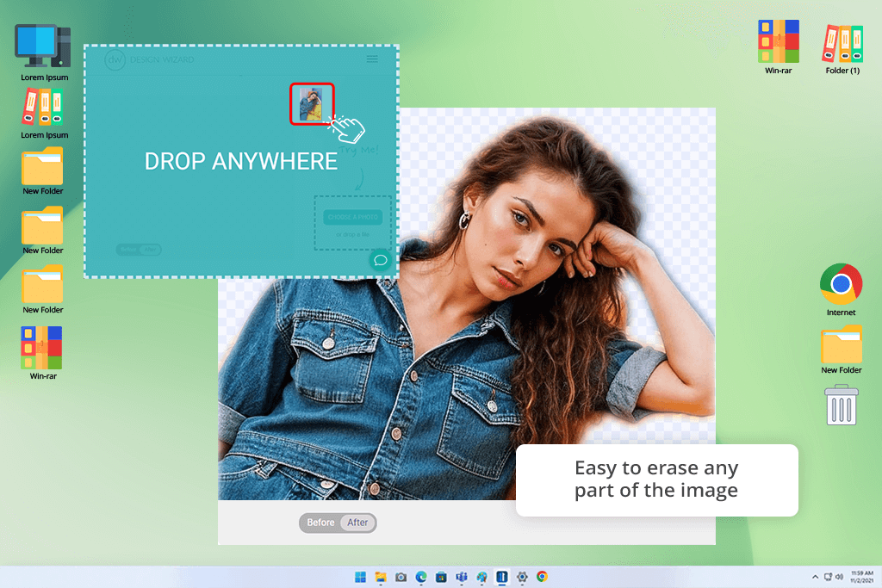Open Microsoft Edge from the taskbar
This screenshot has width=882, height=588.
click(x=421, y=577)
